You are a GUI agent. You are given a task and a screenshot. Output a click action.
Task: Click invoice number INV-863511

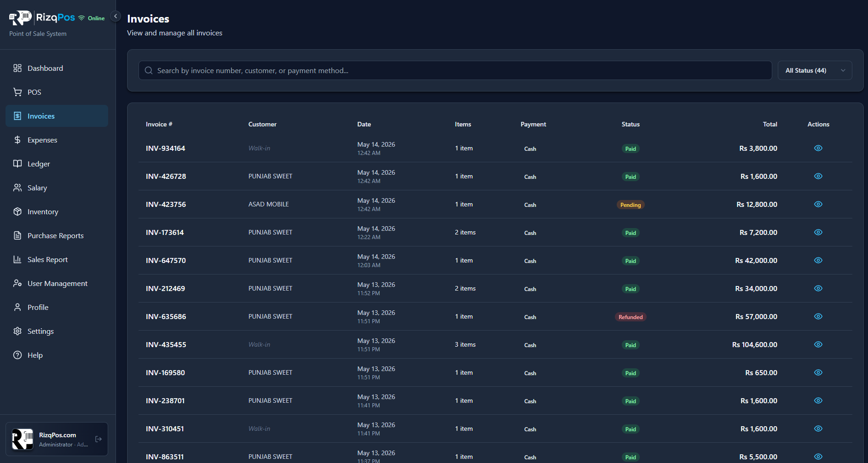pos(165,457)
